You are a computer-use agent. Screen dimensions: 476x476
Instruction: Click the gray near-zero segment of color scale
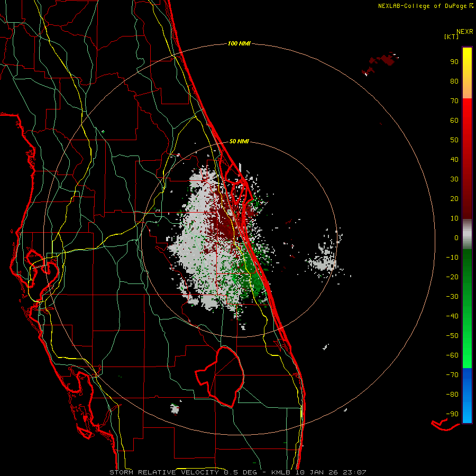click(x=467, y=234)
